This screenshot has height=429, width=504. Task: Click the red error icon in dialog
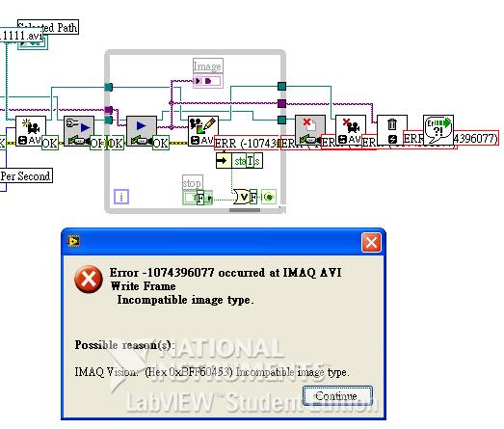point(89,280)
